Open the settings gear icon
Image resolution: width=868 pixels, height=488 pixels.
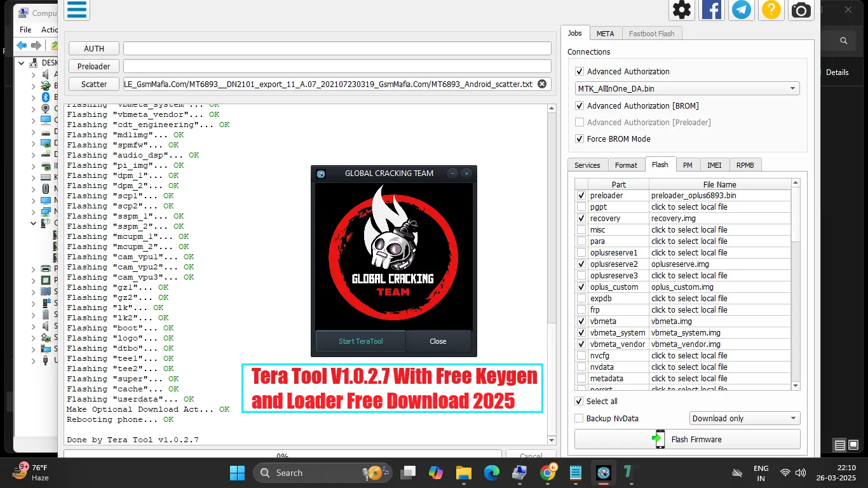click(x=682, y=10)
